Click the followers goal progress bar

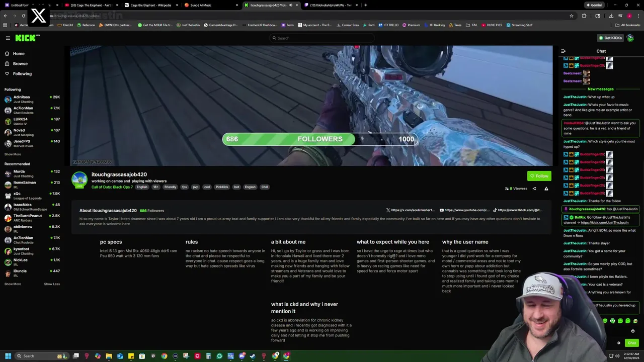point(320,139)
